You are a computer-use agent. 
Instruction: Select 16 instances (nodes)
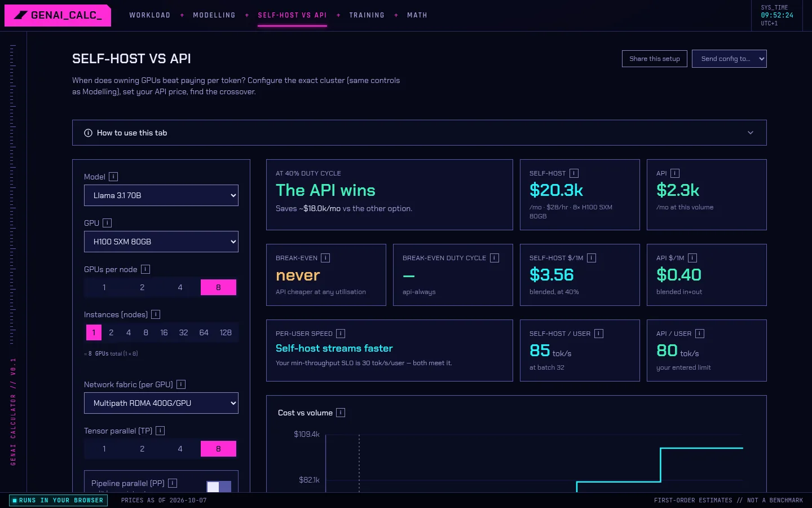point(164,332)
